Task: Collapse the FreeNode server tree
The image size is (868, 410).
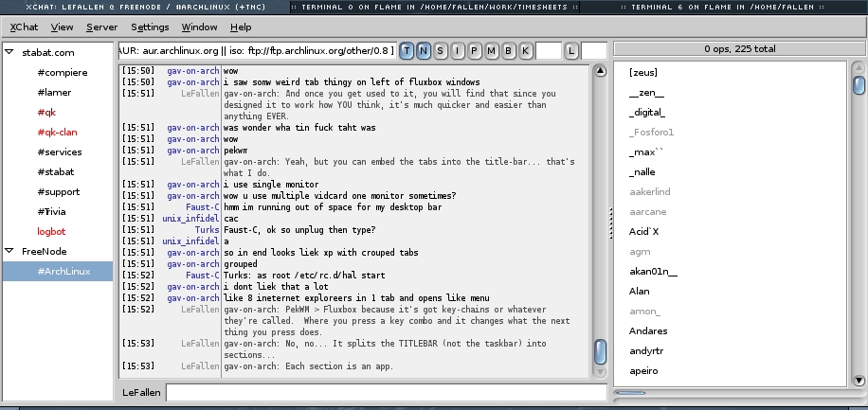Action: [9, 251]
